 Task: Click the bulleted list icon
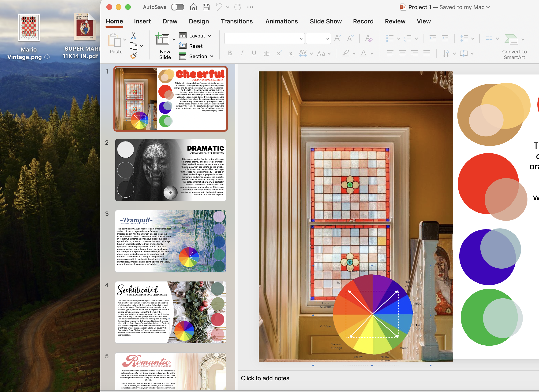(x=390, y=38)
